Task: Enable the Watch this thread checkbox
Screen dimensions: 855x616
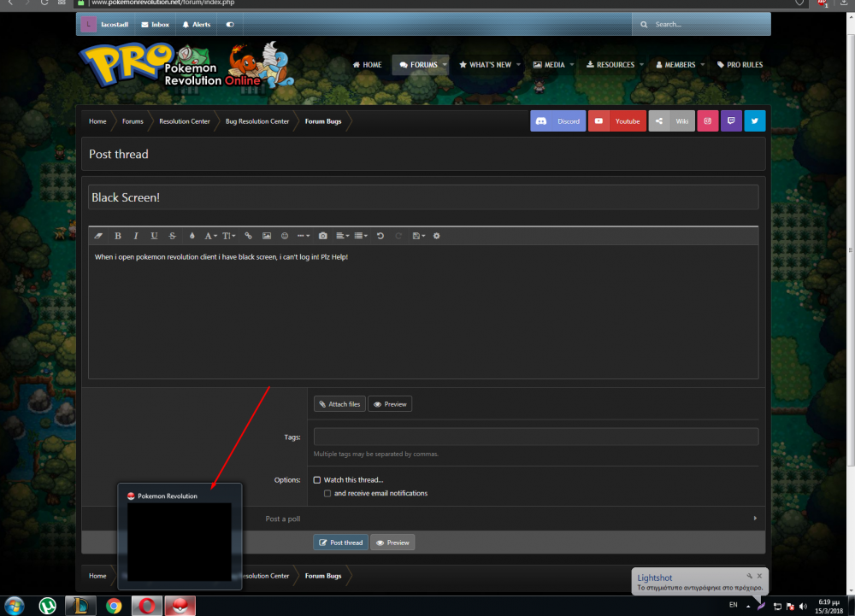Action: pos(317,480)
